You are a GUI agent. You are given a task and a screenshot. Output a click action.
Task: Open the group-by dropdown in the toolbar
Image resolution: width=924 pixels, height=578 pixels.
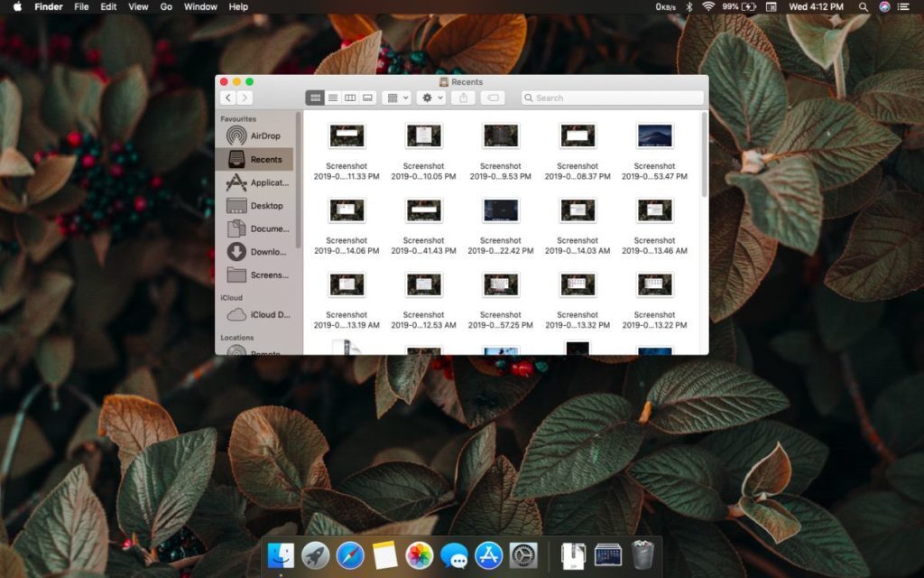[x=395, y=98]
